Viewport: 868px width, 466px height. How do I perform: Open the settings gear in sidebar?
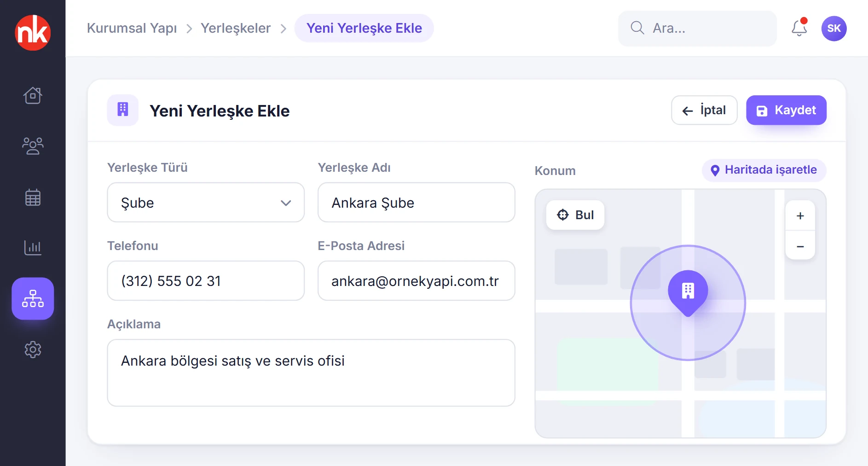[x=33, y=349]
